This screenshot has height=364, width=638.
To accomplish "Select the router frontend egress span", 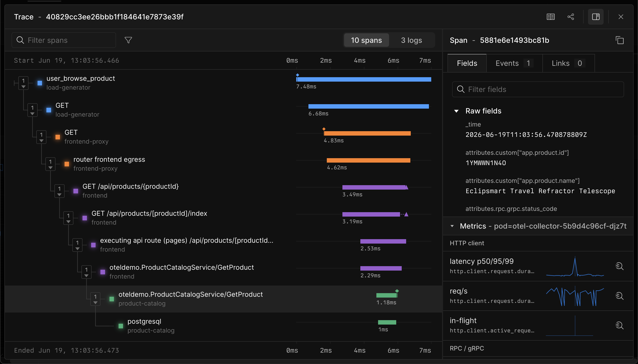I will coord(223,164).
